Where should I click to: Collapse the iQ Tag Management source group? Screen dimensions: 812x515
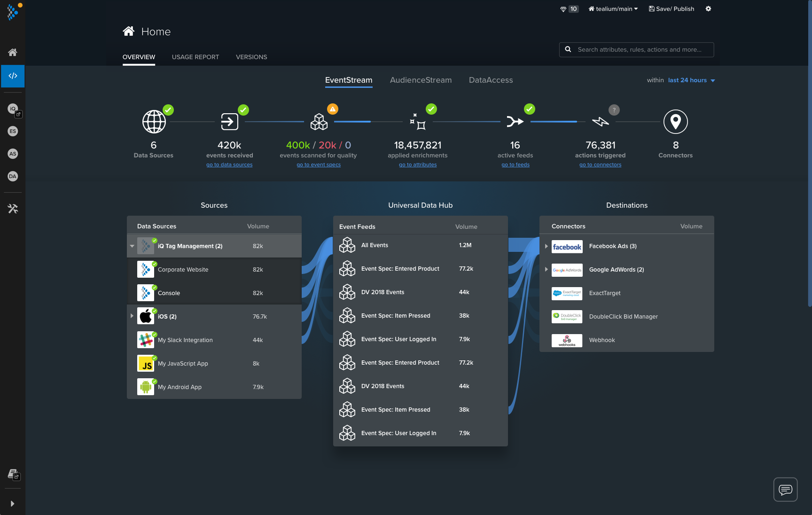click(132, 246)
